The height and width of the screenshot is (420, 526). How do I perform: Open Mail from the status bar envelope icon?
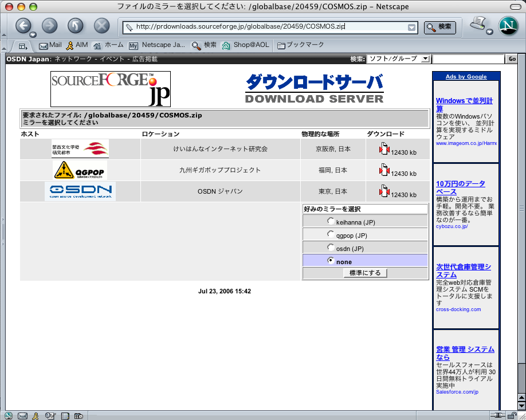[22, 416]
